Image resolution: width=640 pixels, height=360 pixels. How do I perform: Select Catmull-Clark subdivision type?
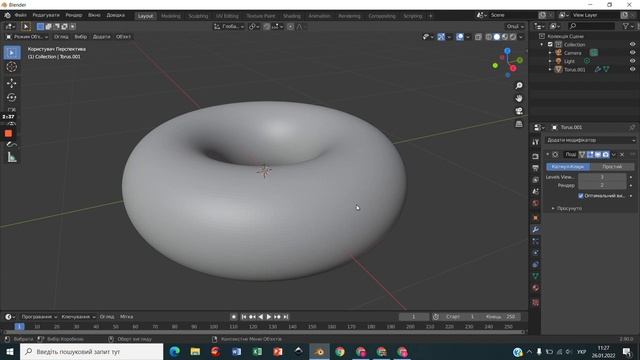tap(568, 167)
